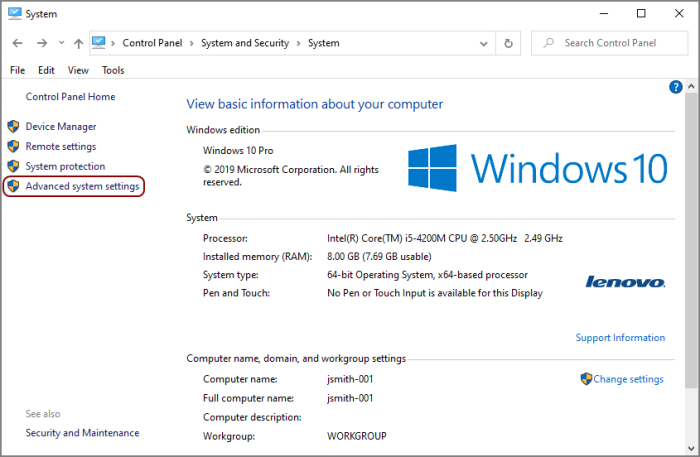The height and width of the screenshot is (457, 700).
Task: Open the recent locations dropdown arrow
Action: tap(61, 44)
